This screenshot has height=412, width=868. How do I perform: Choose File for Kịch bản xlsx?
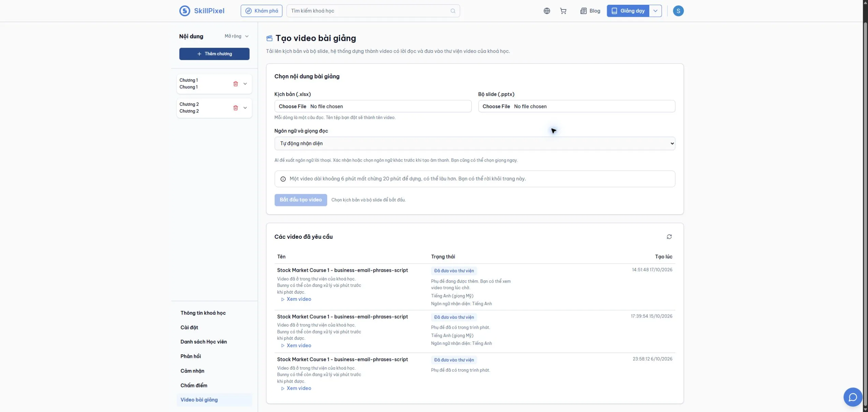pos(292,106)
